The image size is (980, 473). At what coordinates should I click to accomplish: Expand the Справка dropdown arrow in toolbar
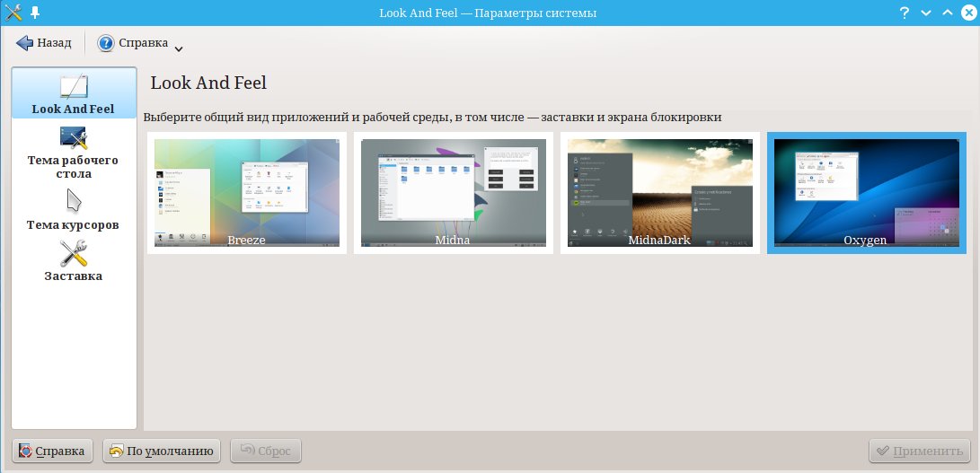(x=178, y=48)
